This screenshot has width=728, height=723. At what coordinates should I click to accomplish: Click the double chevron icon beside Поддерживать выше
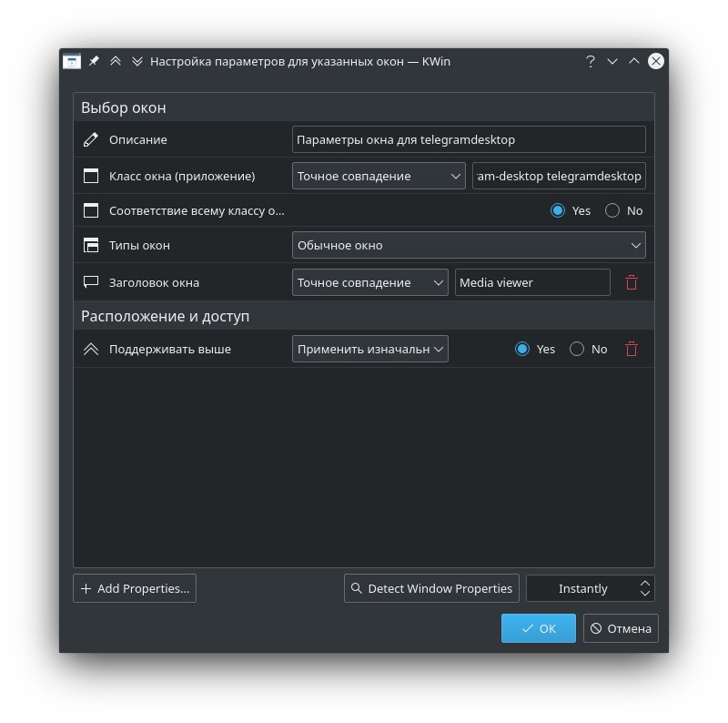90,349
